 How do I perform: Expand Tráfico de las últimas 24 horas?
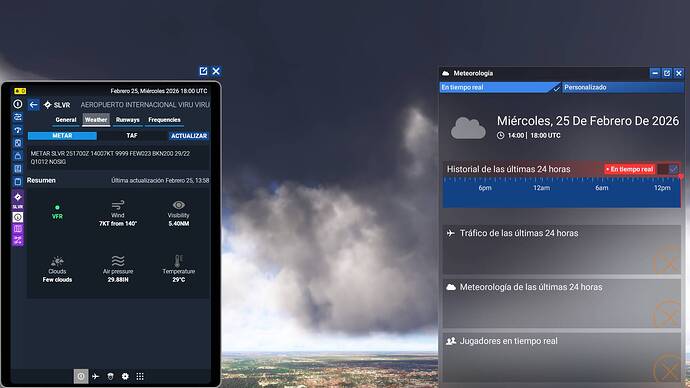click(562, 249)
